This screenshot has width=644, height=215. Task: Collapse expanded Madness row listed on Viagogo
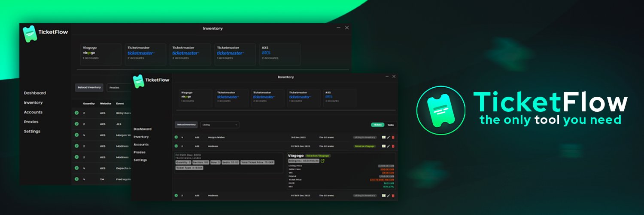pos(176,146)
